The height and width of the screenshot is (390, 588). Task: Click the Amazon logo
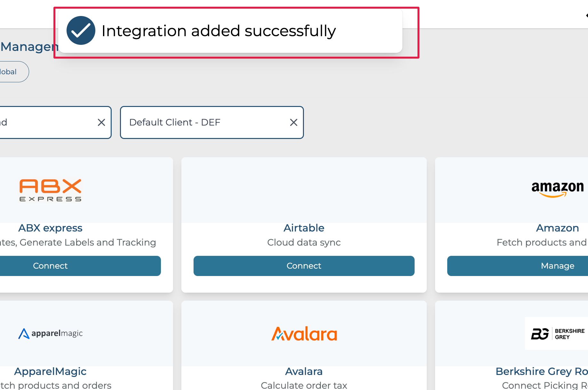click(x=557, y=189)
